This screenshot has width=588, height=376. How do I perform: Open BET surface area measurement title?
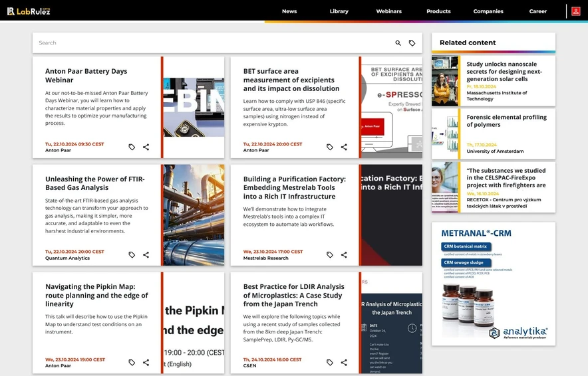point(291,80)
